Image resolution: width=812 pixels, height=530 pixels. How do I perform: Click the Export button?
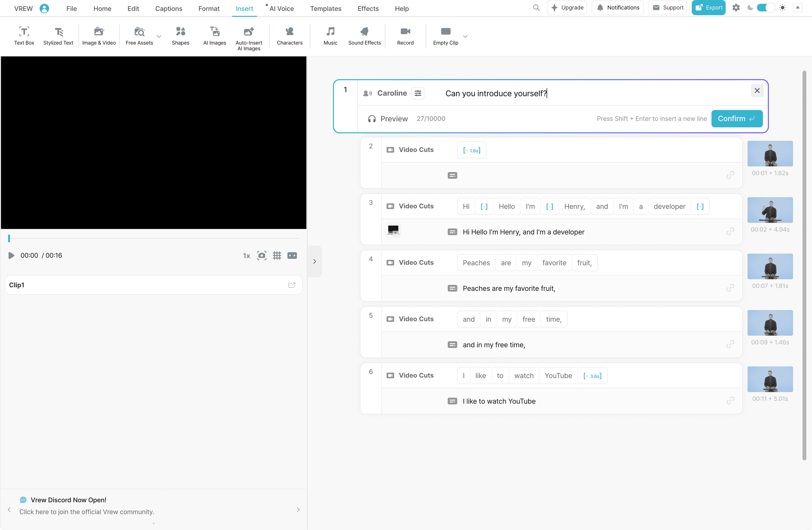coord(708,7)
